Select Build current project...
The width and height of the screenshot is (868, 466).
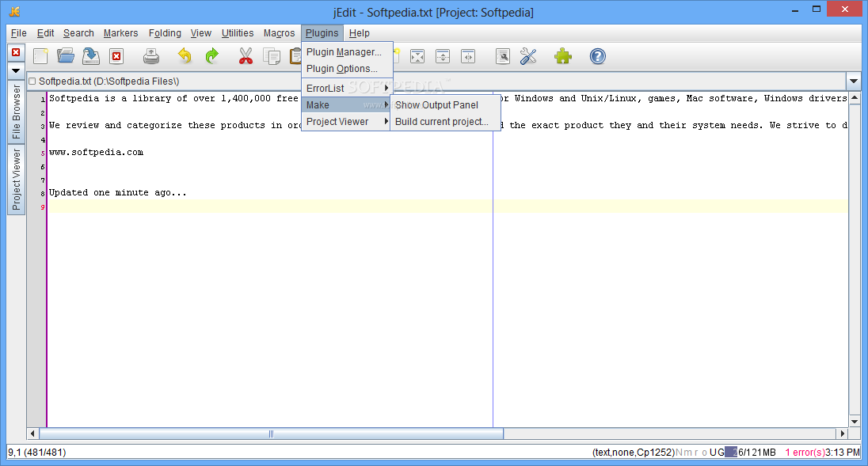(x=445, y=121)
